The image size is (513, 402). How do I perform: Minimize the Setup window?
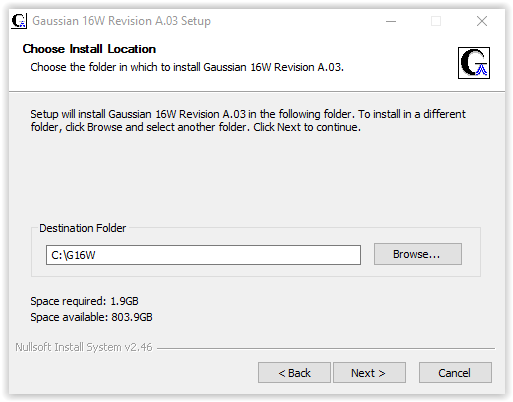pyautogui.click(x=391, y=21)
